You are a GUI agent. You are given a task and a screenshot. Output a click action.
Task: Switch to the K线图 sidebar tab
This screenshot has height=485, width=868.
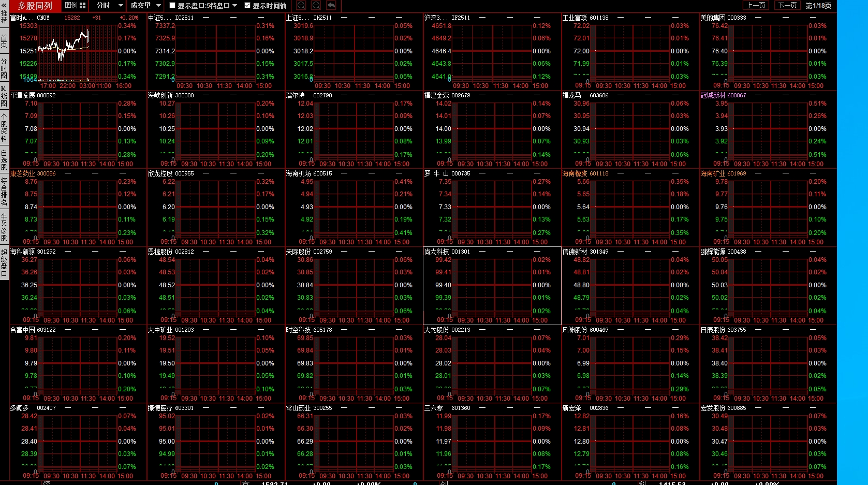(x=4, y=97)
